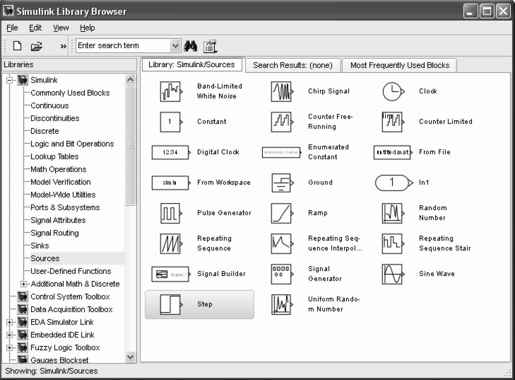Show more toolbar items via double chevron

[x=63, y=46]
